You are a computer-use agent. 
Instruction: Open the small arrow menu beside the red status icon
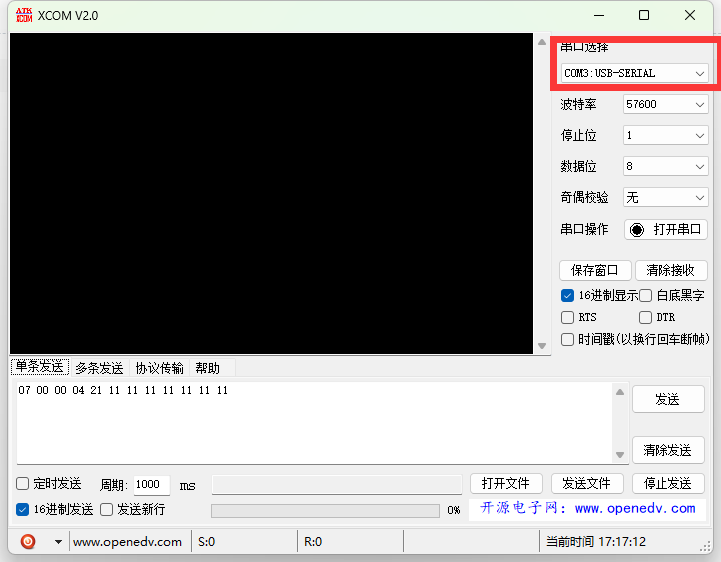coord(58,542)
